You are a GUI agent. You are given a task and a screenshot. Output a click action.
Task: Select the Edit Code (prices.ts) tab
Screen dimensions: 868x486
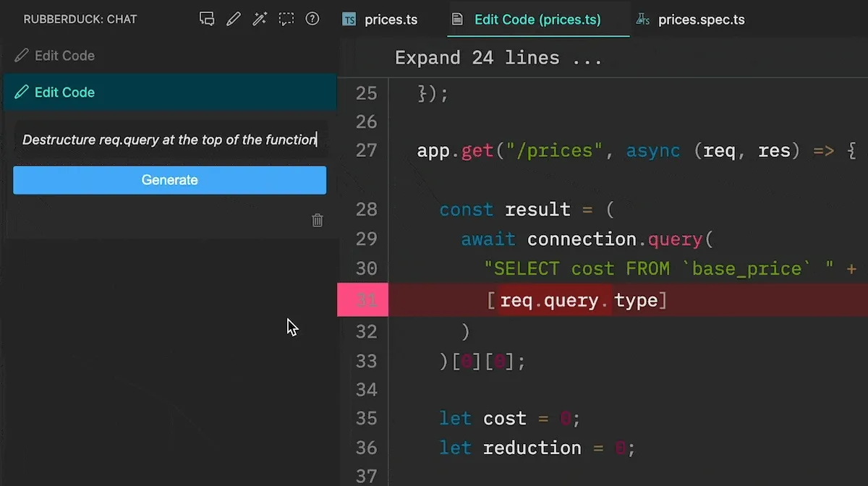(x=537, y=20)
